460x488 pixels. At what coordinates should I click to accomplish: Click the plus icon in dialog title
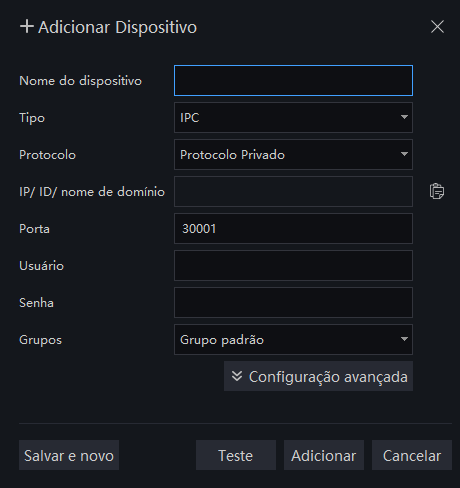[x=27, y=26]
